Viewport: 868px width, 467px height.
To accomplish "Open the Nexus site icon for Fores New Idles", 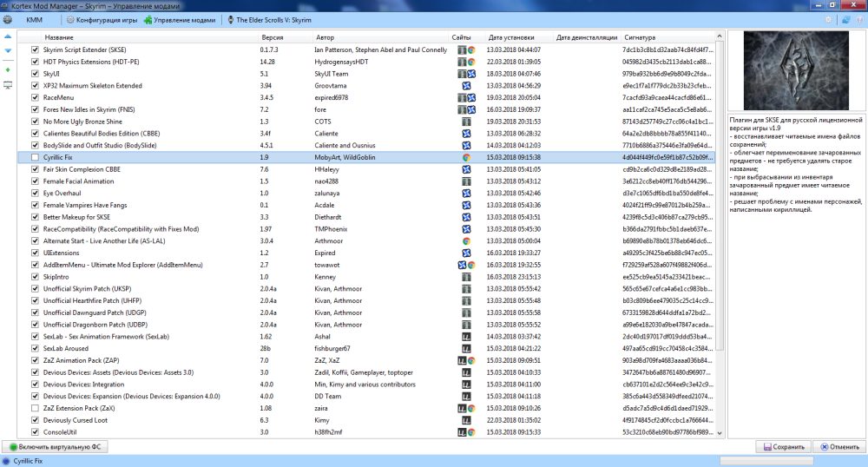I will (x=471, y=109).
